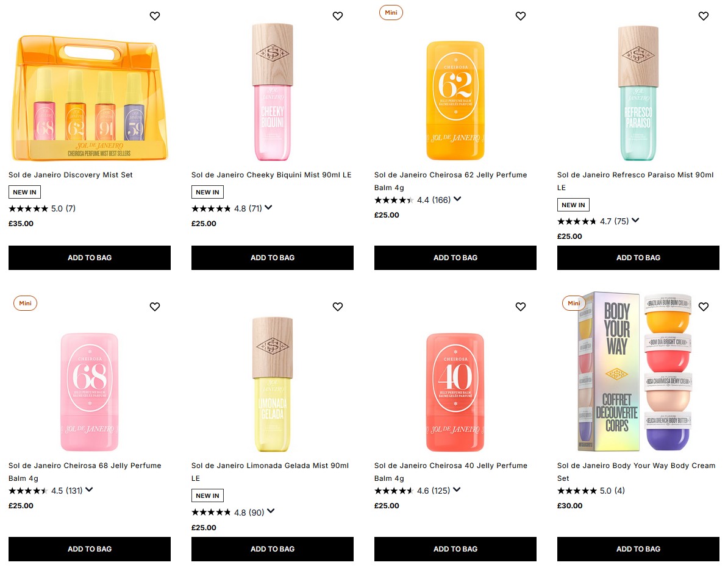Click the Mini badge on Cheirosa 68
This screenshot has height=568, width=728.
(25, 303)
